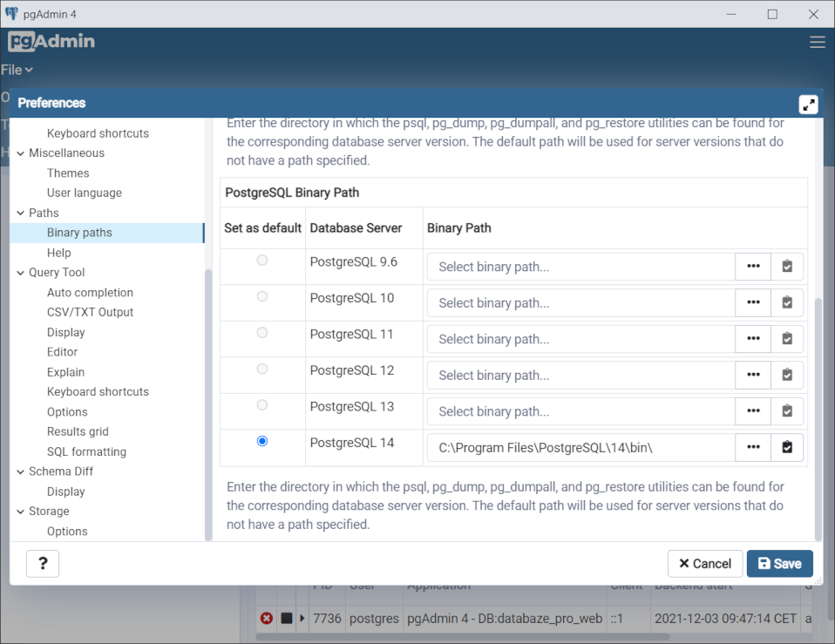Click the right panel vertical scrollbar
Viewport: 835px width, 644px height.
(x=817, y=418)
